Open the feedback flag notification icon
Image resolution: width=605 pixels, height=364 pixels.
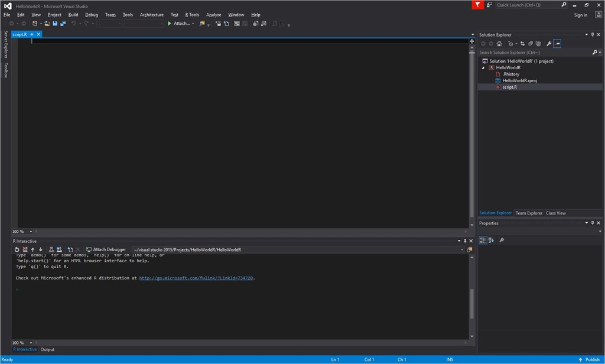[x=477, y=5]
